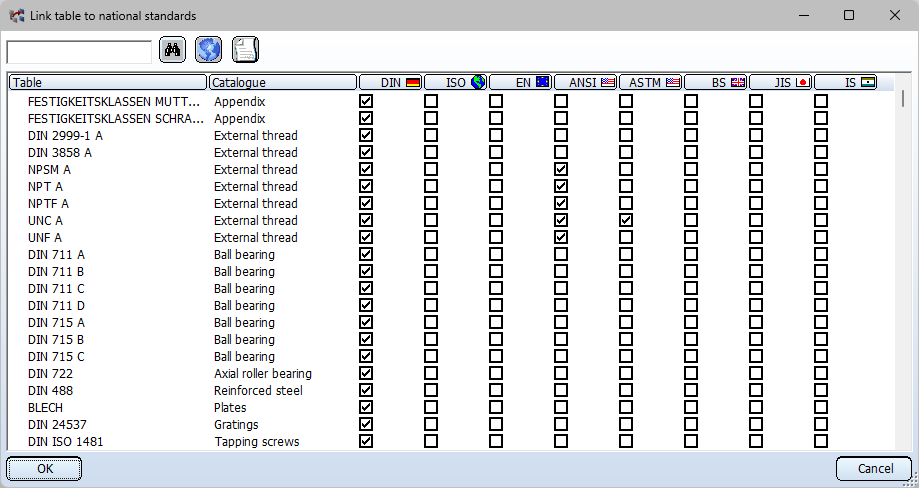Viewport: 919px width, 488px height.
Task: Select the NPSM A row
Action: coord(49,169)
